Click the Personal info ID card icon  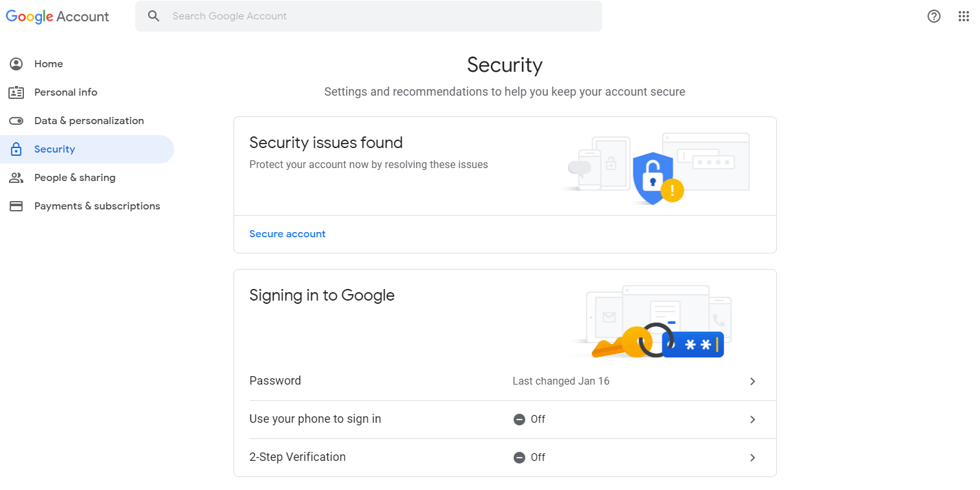click(16, 92)
